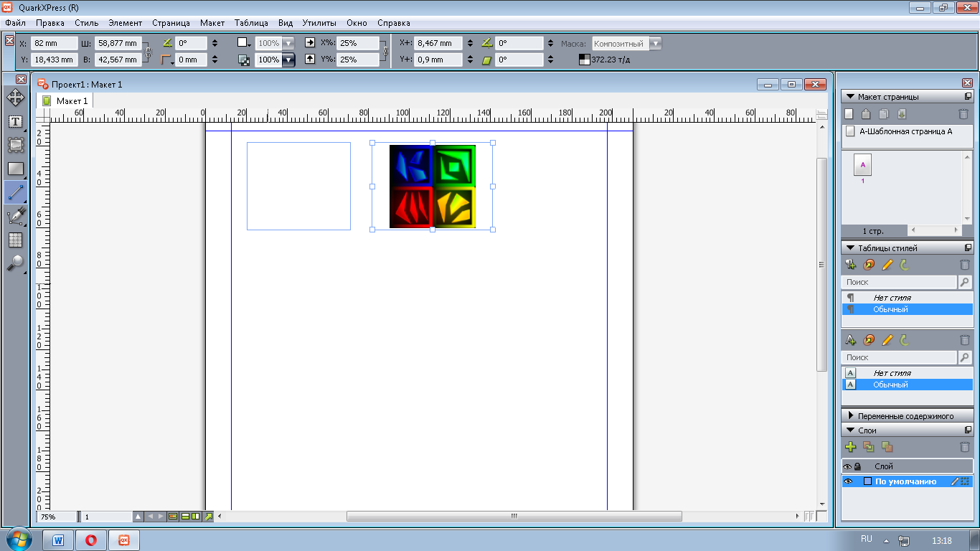The width and height of the screenshot is (980, 551).
Task: Select the Bezier Pen tool
Action: (15, 216)
